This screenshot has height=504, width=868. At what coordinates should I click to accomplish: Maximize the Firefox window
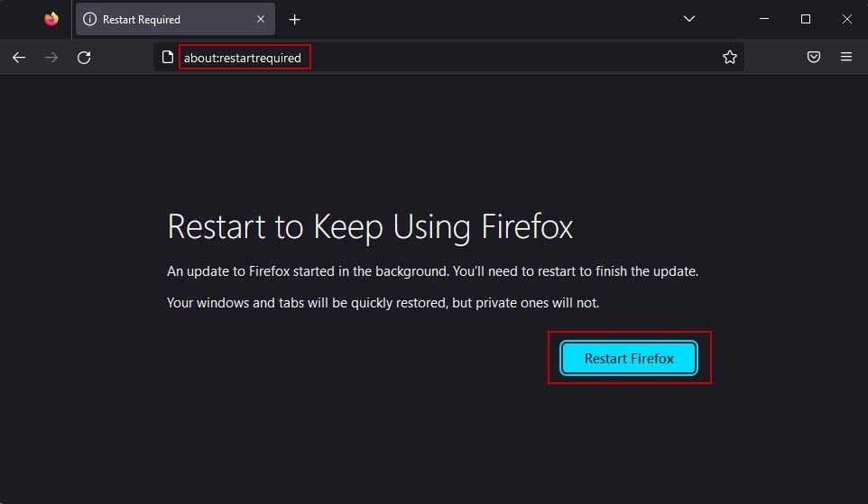pos(806,19)
